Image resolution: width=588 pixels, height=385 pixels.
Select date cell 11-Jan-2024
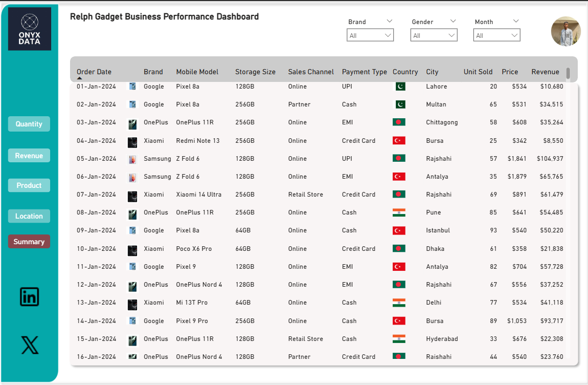[x=96, y=267]
